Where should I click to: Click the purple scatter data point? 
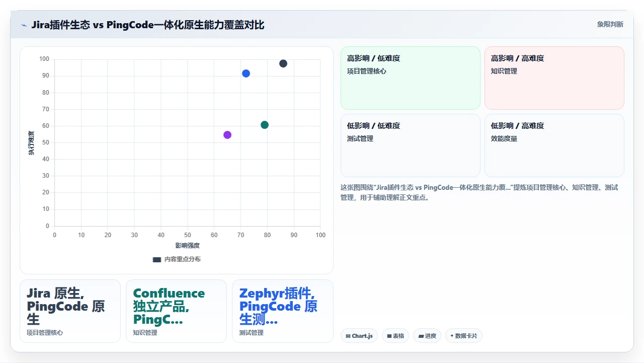pyautogui.click(x=227, y=135)
